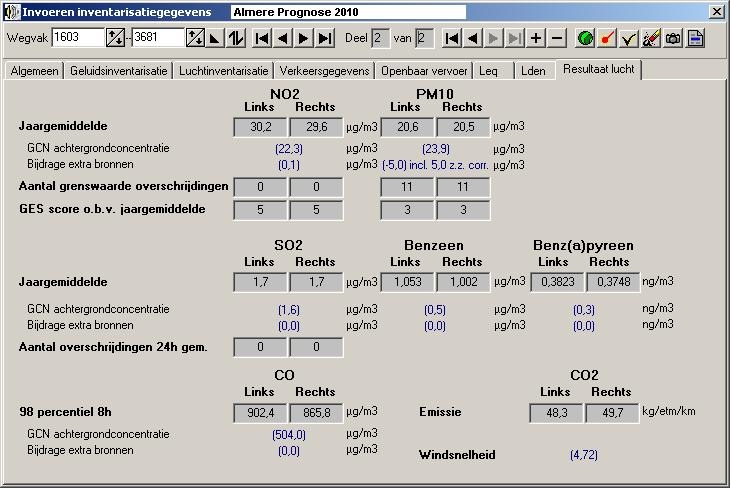The width and height of the screenshot is (730, 488).
Task: Click NO2 Links GES score box 5
Action: click(x=260, y=210)
